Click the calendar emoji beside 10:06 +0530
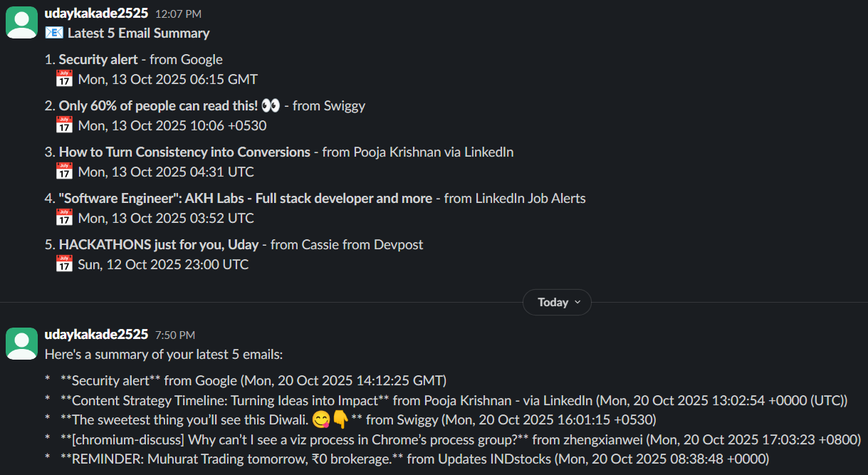Image resolution: width=868 pixels, height=475 pixels. pos(64,125)
